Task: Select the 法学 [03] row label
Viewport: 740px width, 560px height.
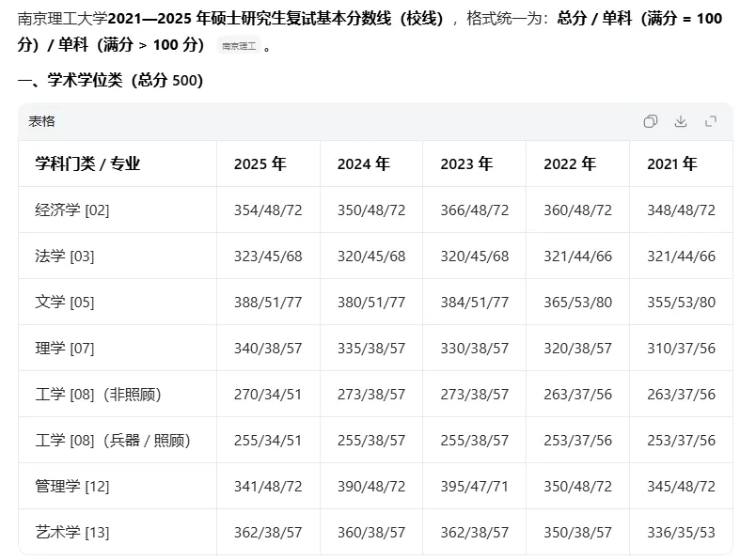Action: 65,256
